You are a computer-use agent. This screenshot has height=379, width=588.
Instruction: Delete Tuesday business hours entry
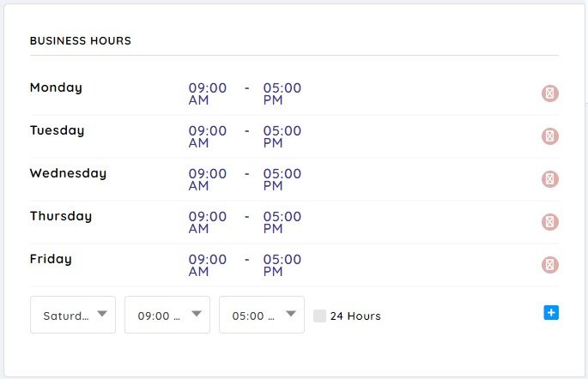pos(549,136)
